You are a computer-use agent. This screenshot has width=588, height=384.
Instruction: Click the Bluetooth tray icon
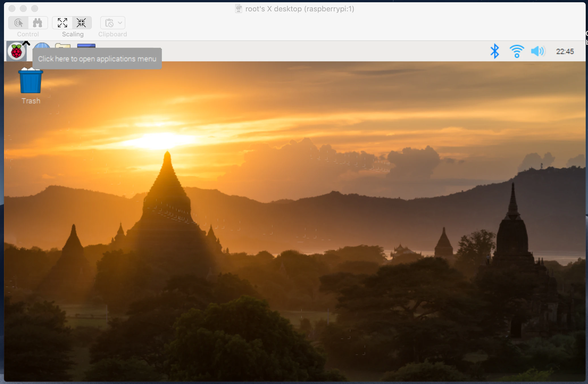[x=495, y=51]
